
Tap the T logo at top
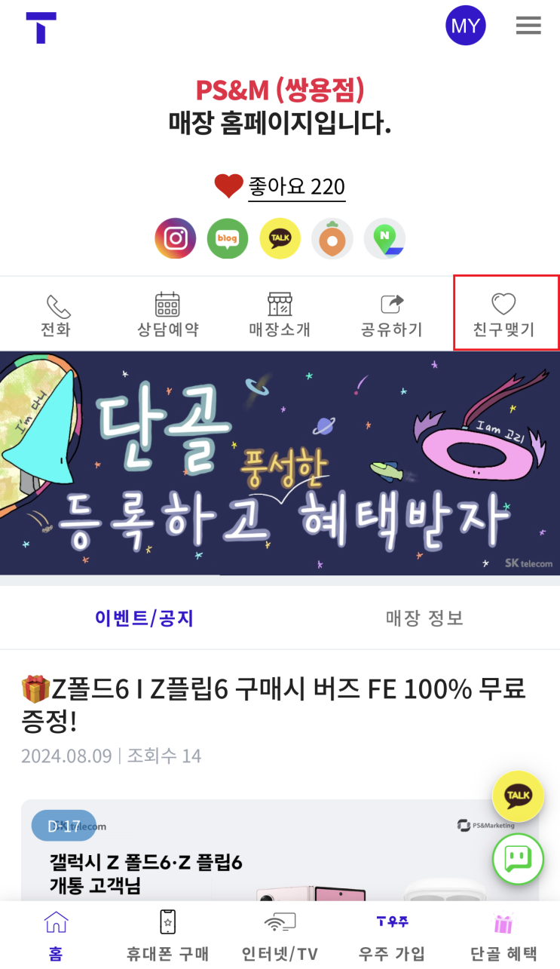click(41, 27)
